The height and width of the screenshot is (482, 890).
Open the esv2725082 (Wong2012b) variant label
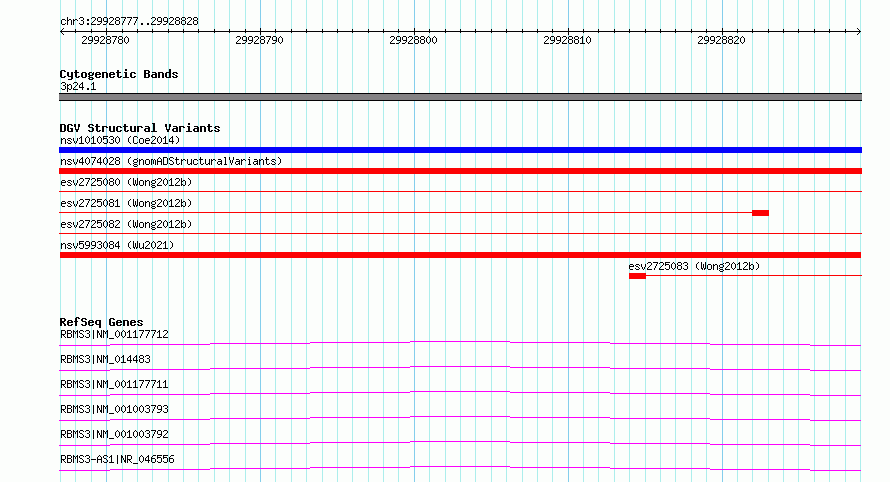pos(127,224)
